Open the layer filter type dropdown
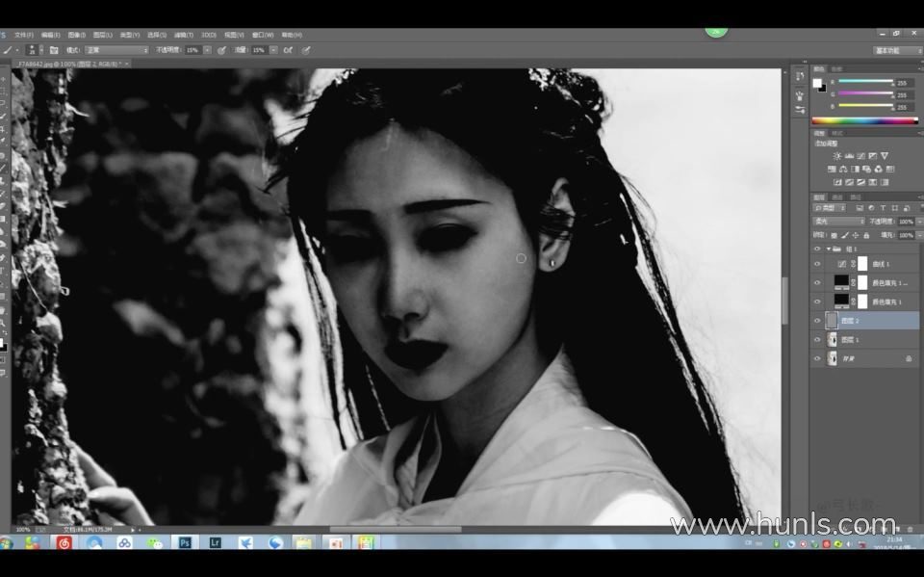The height and width of the screenshot is (577, 924). 830,208
